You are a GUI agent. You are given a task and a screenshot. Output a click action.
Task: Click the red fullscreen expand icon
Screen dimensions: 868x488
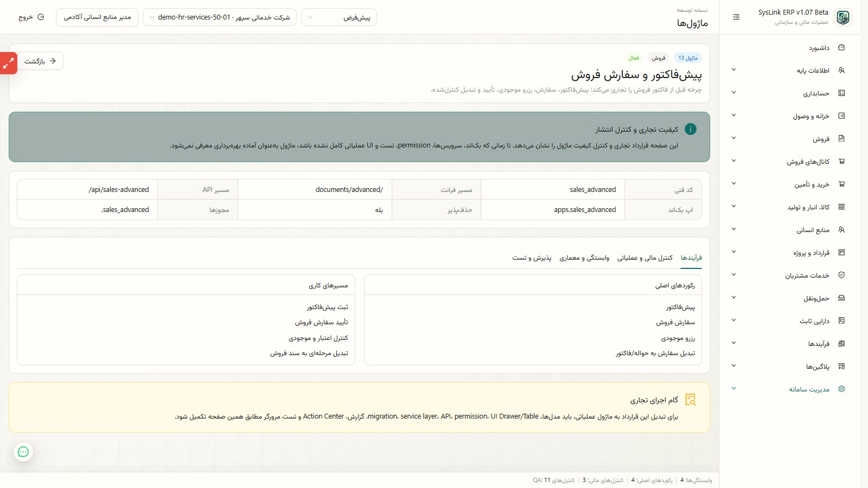pyautogui.click(x=8, y=63)
